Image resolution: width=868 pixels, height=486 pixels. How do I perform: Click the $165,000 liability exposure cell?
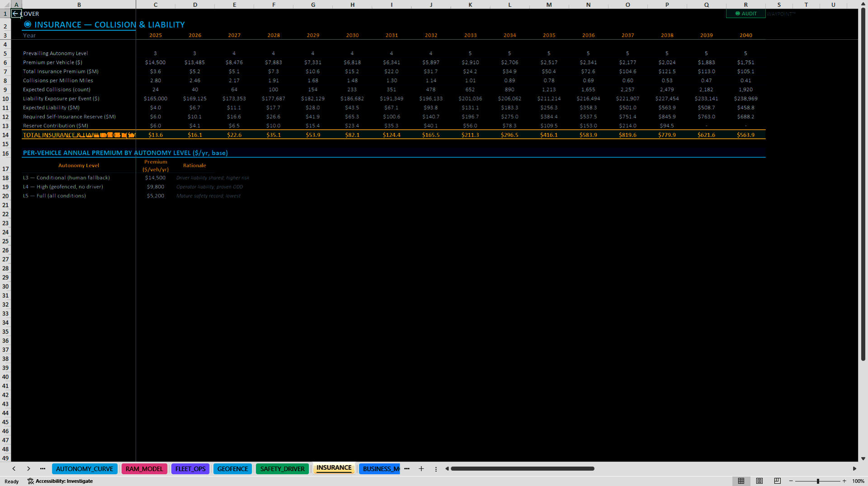pos(156,98)
